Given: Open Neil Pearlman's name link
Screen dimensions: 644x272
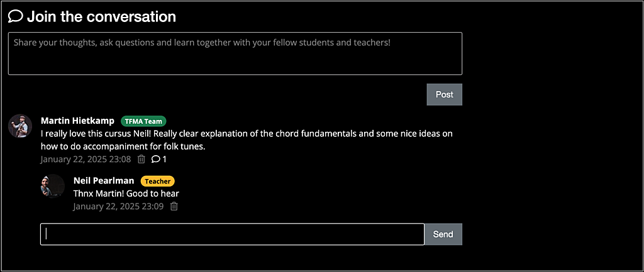Looking at the screenshot, I should [x=104, y=181].
